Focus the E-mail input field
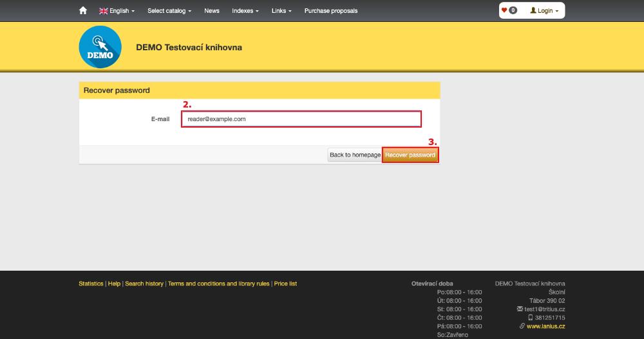 coord(301,119)
